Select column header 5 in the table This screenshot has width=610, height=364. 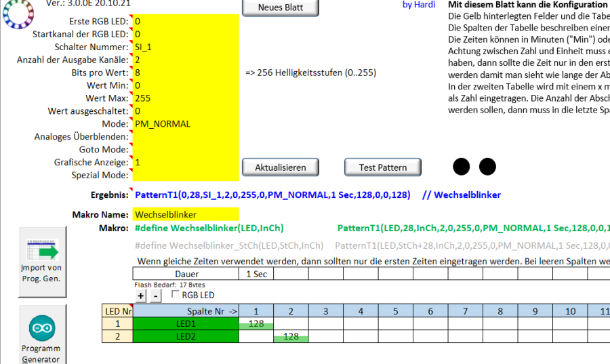[x=395, y=311]
